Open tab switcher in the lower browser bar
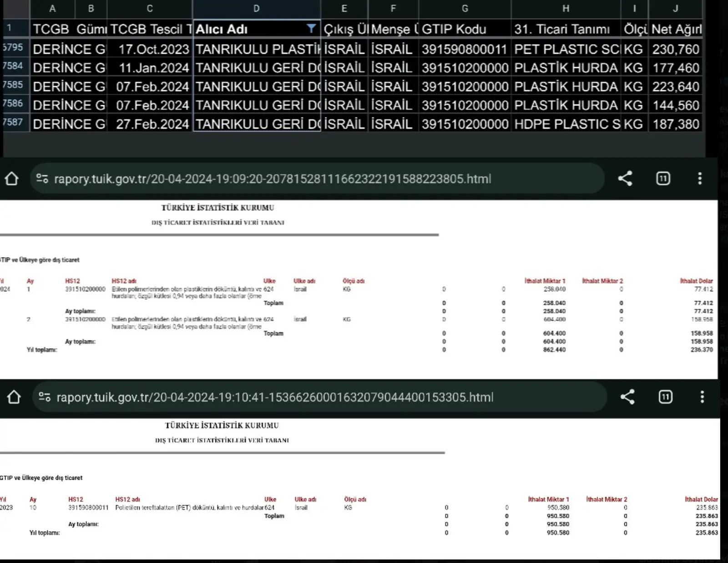This screenshot has height=563, width=728. 665,397
